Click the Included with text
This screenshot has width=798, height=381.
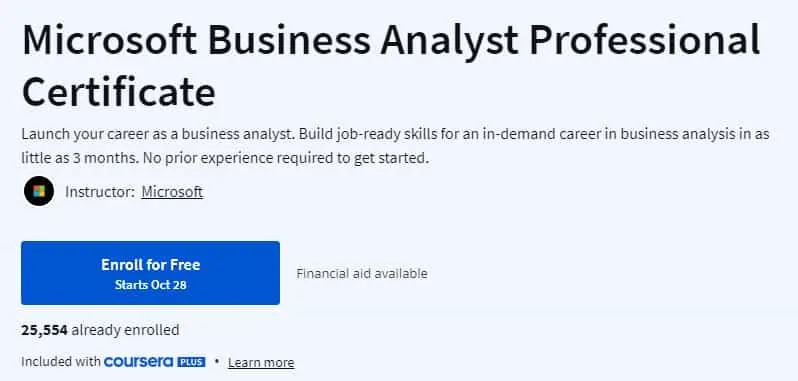tap(61, 362)
